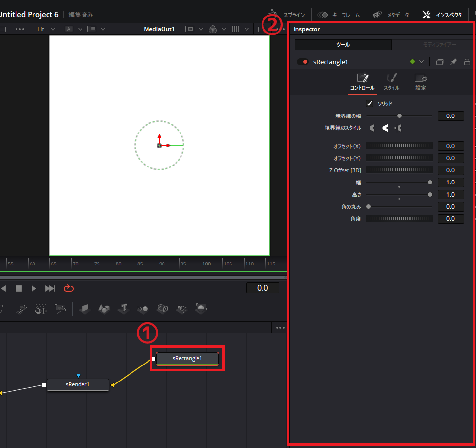Click the 境界線の幅 value field

pos(450,116)
